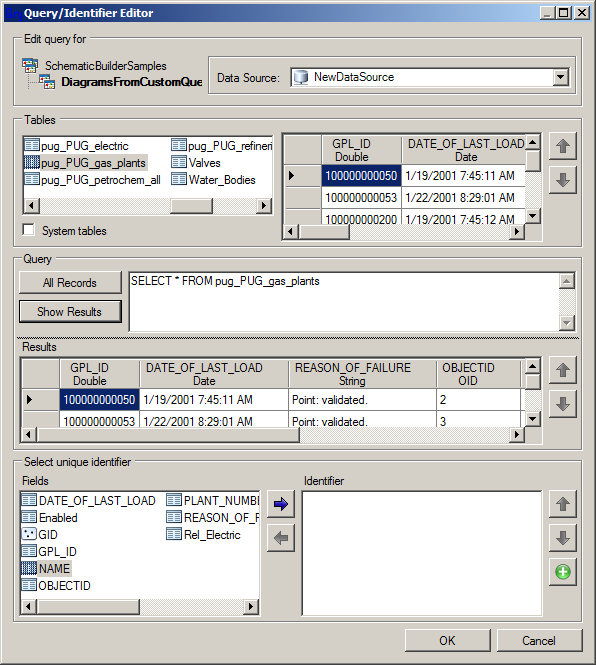Choose the OBJECTID field icon
596x665 pixels.
(29, 585)
